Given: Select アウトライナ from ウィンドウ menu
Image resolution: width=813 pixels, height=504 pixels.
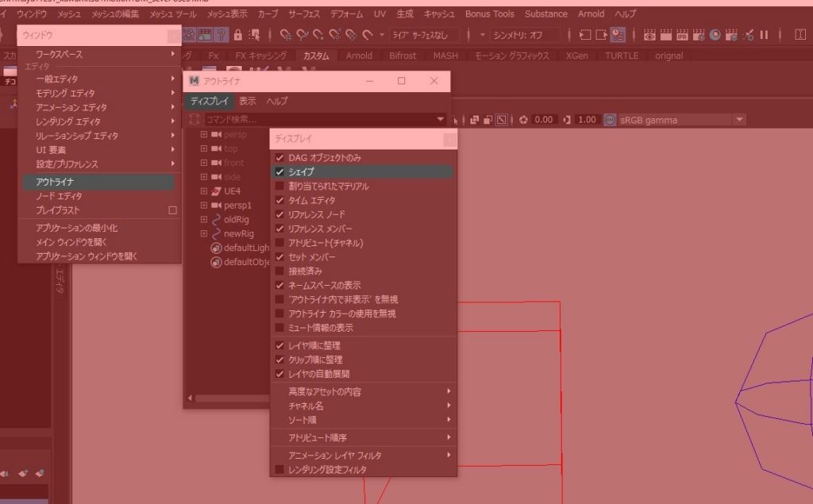Looking at the screenshot, I should [x=98, y=182].
